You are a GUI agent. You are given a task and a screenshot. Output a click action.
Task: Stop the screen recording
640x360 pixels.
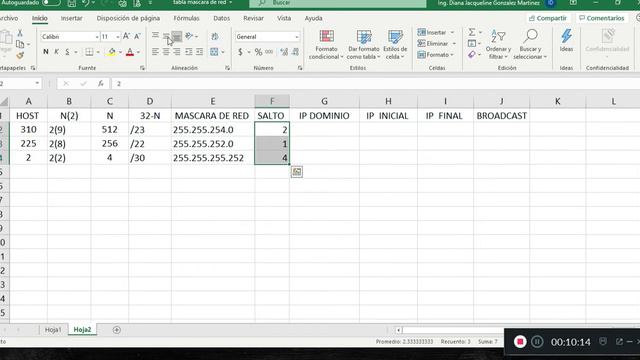(520, 342)
